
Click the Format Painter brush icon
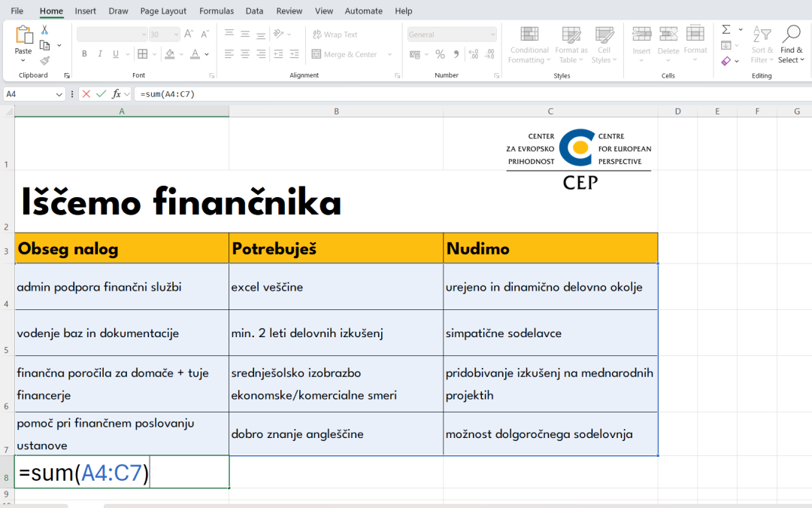[x=44, y=60]
